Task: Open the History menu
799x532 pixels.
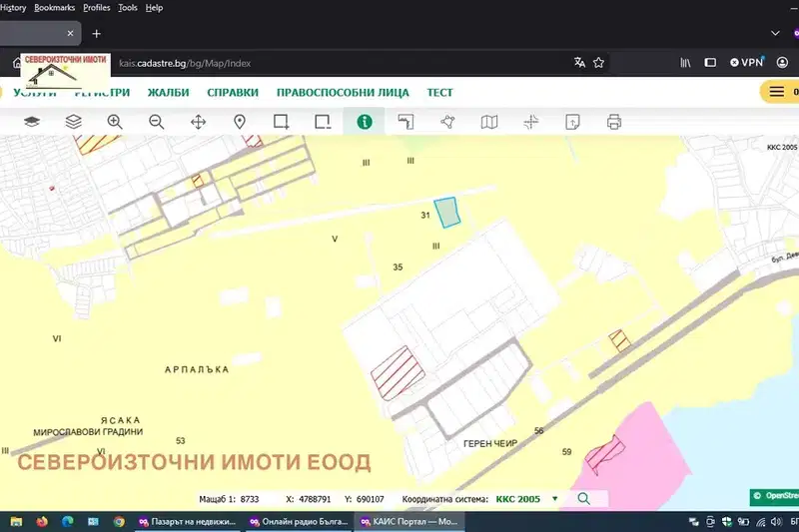Action: tap(13, 8)
